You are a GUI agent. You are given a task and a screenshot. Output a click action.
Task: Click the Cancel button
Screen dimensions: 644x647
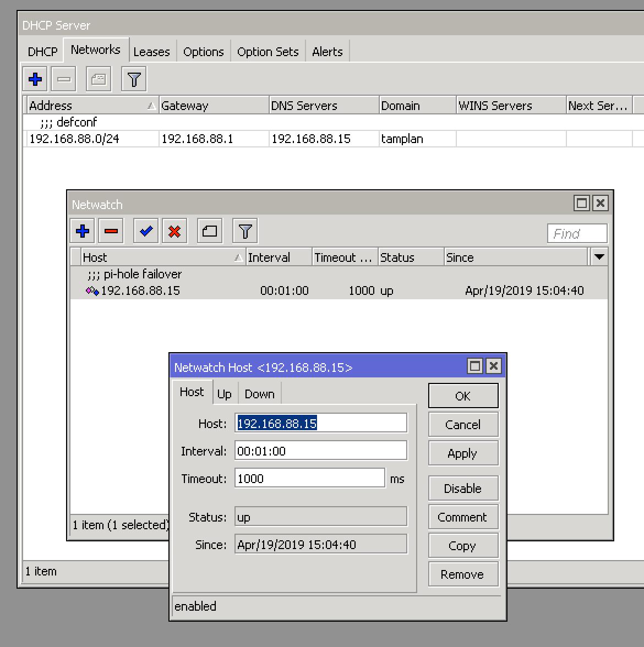pyautogui.click(x=463, y=425)
